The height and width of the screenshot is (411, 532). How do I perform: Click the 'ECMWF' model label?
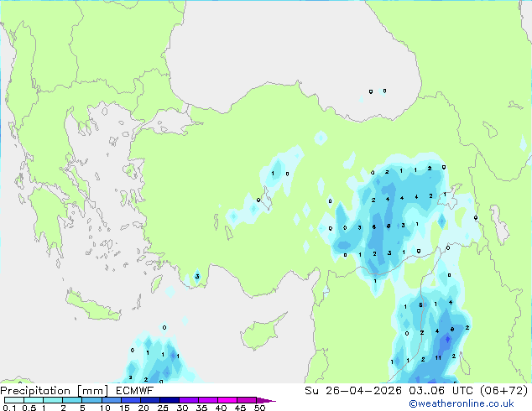134,391
